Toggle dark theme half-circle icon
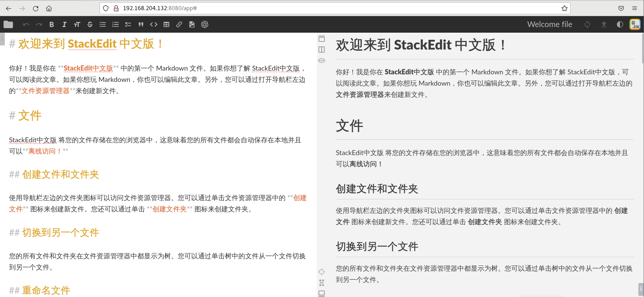This screenshot has height=297, width=644. (620, 24)
